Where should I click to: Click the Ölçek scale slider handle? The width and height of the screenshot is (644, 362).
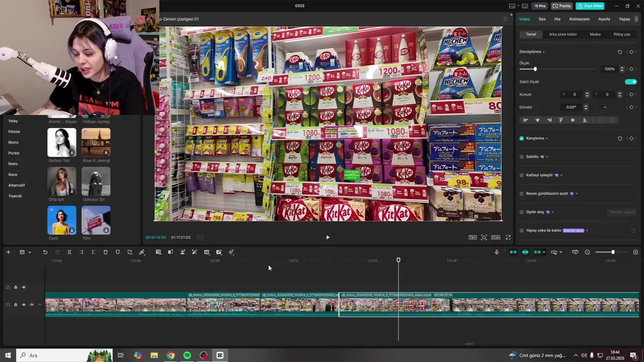535,69
